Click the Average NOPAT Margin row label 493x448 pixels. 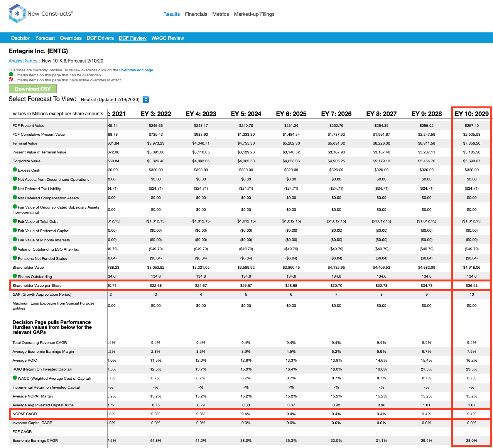coord(32,396)
